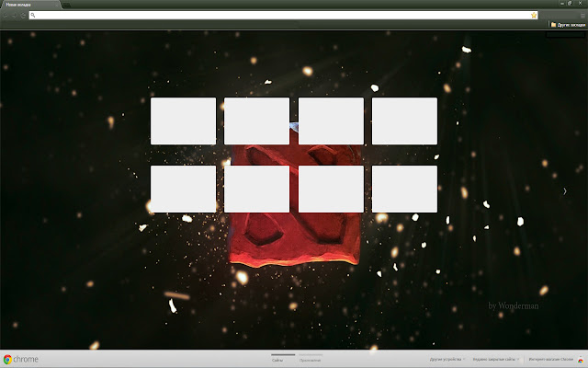Image resolution: width=588 pixels, height=368 pixels.
Task: Open the last thumbnail in top row
Action: coord(404,121)
